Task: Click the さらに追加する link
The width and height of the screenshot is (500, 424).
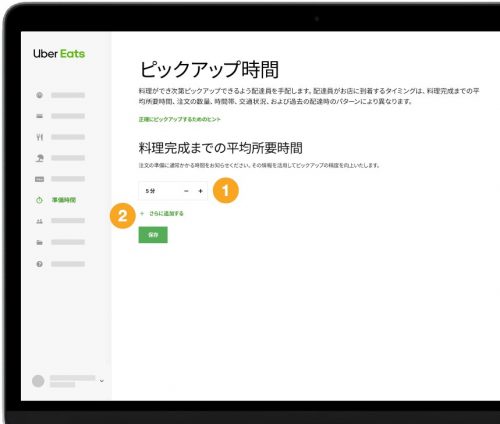Action: (x=166, y=214)
